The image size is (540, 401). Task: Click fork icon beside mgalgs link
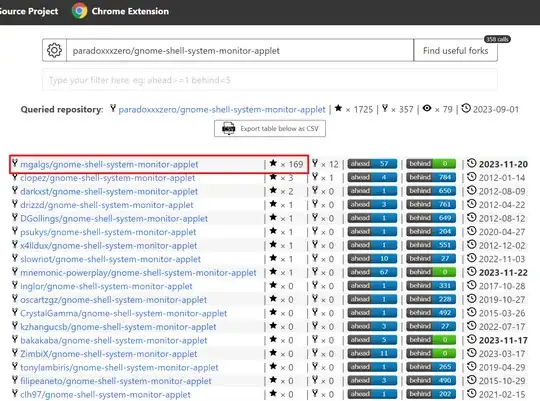pos(14,163)
